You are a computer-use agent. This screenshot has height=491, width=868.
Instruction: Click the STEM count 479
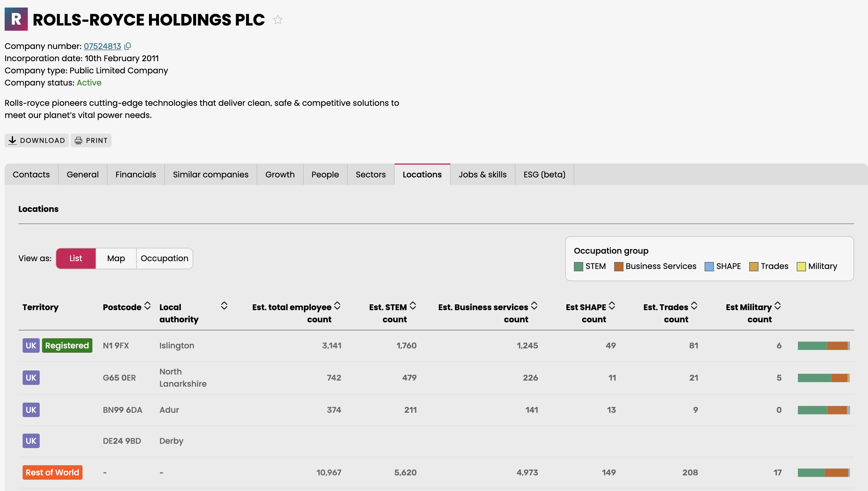(x=410, y=378)
